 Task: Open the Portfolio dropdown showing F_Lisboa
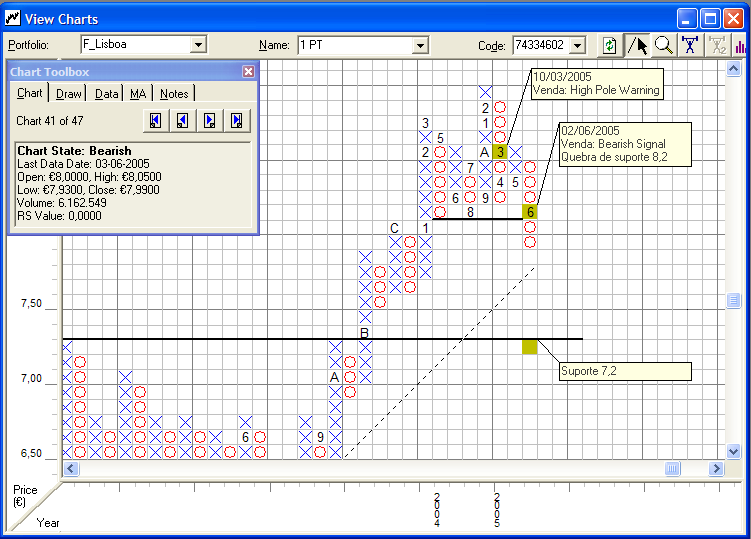[x=197, y=45]
